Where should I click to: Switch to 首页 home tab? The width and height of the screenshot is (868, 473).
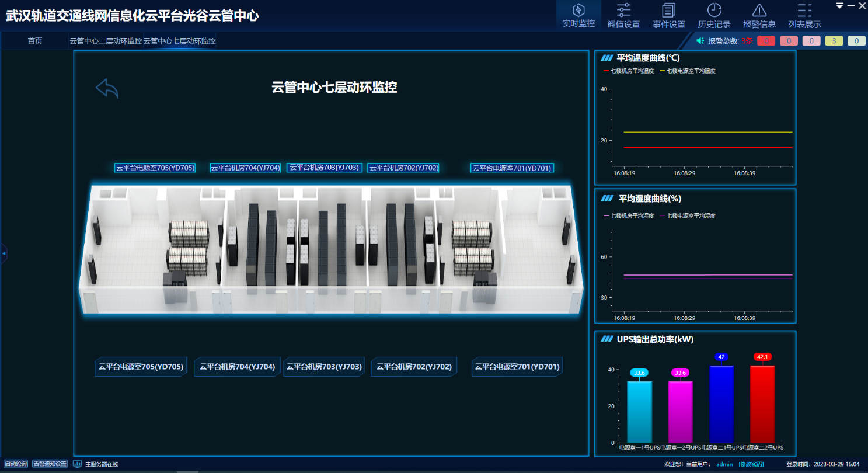click(x=35, y=41)
